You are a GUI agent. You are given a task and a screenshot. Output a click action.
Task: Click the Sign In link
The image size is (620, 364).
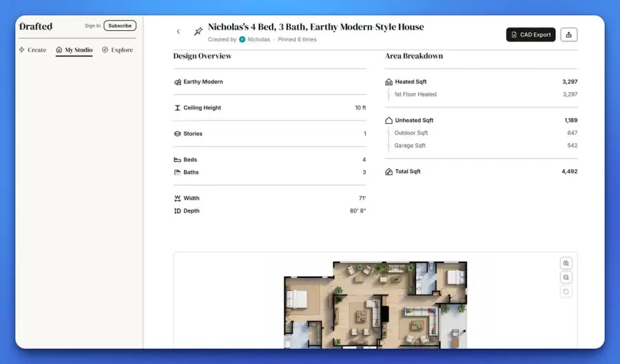point(92,25)
